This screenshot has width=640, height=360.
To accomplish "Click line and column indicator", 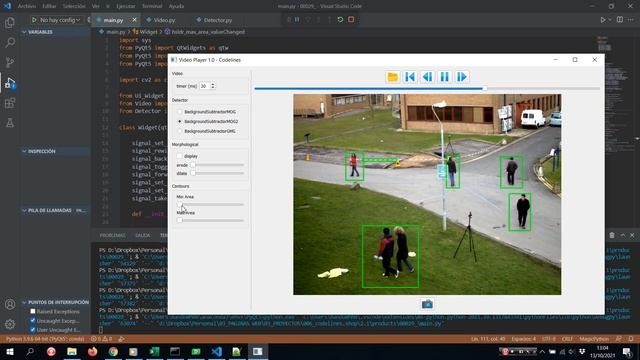I will click(x=488, y=339).
